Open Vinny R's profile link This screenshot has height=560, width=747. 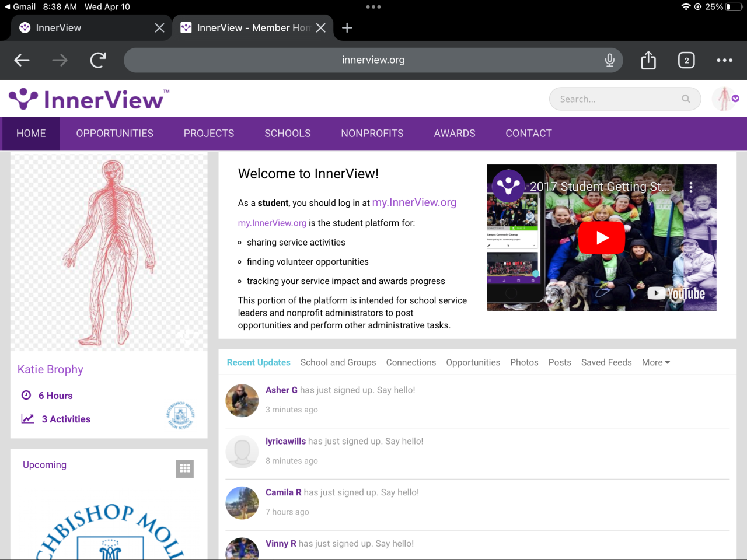click(x=281, y=544)
